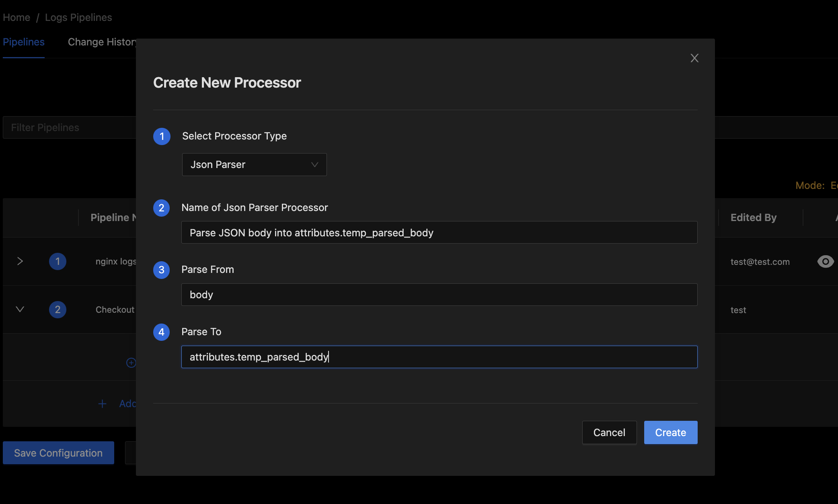Screen dimensions: 838x504
Task: Click Save Configuration button
Action: (x=58, y=453)
